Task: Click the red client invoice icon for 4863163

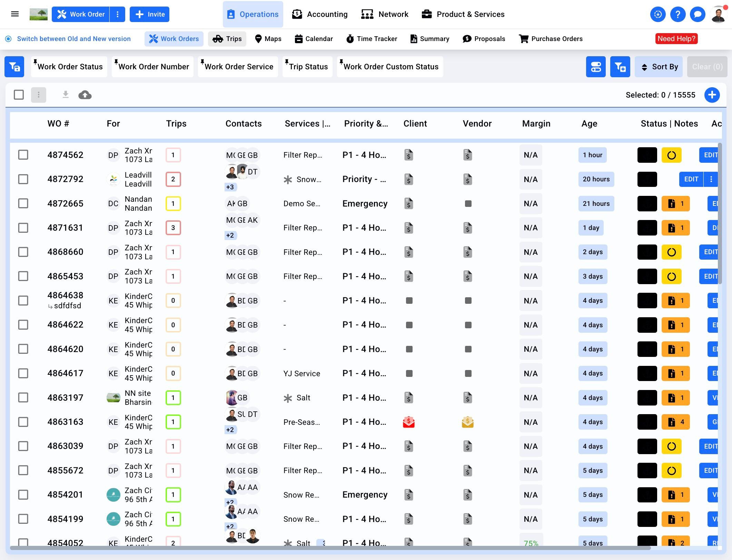Action: pyautogui.click(x=409, y=422)
